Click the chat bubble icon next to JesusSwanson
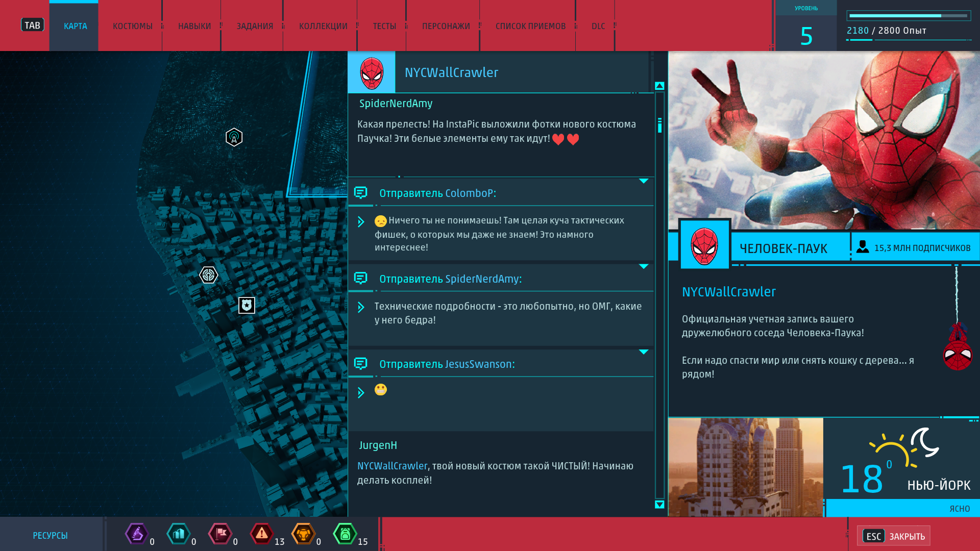Viewport: 980px width, 551px height. pos(360,363)
